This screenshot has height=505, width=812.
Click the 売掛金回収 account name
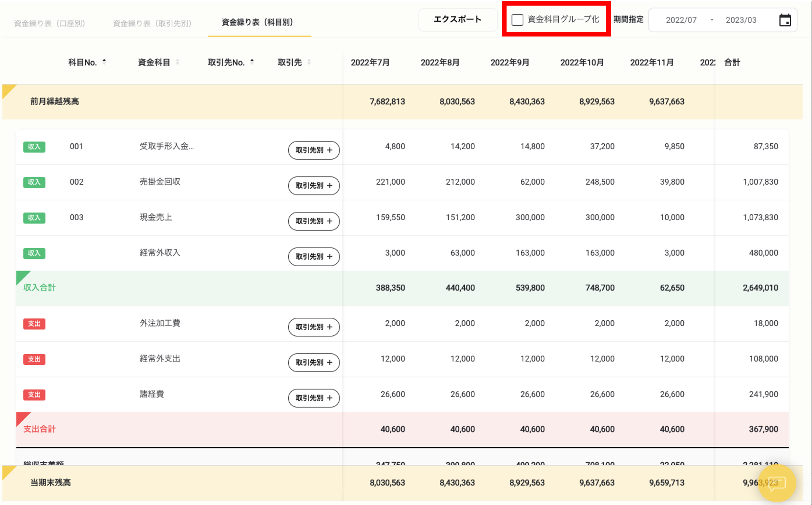(160, 182)
